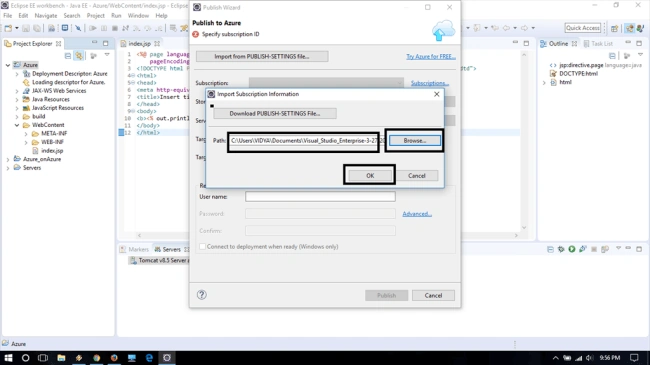The image size is (650, 365).
Task: Click the User name field
Action: 320,197
